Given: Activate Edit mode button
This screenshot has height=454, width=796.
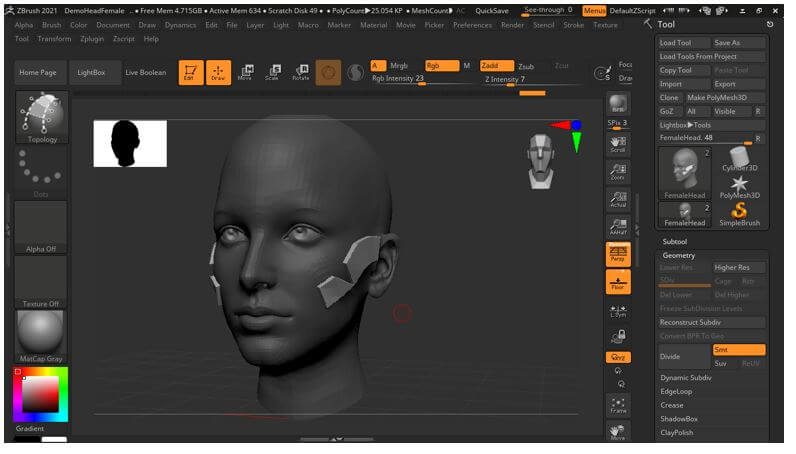Looking at the screenshot, I should click(x=191, y=72).
